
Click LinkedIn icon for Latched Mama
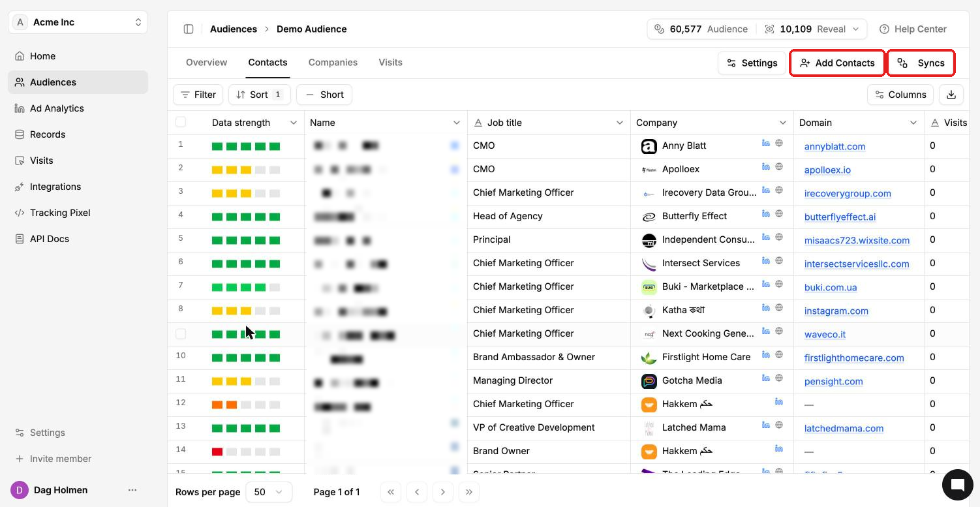(766, 425)
